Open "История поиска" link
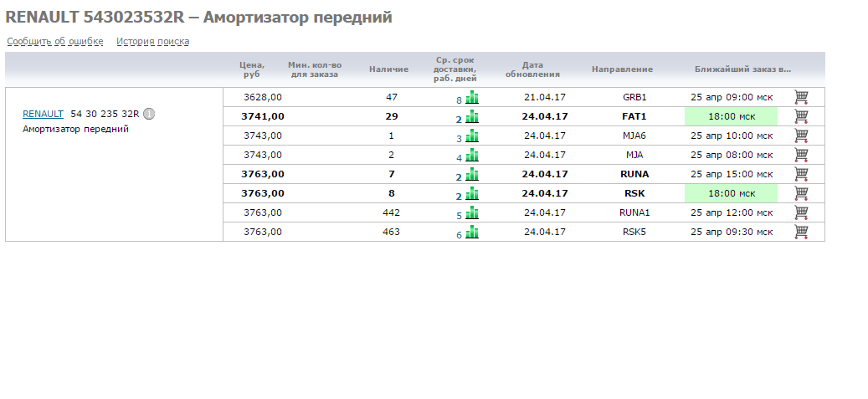 pos(153,42)
